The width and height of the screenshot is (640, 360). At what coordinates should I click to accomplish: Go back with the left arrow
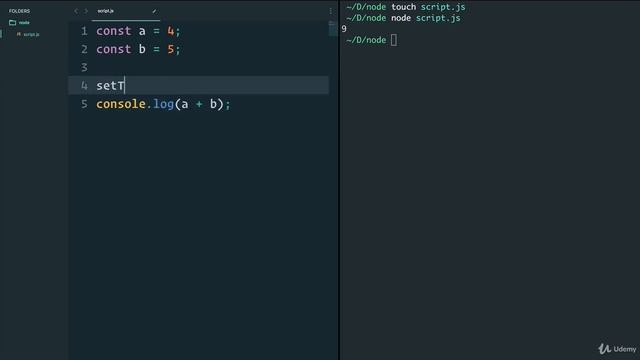[76, 11]
